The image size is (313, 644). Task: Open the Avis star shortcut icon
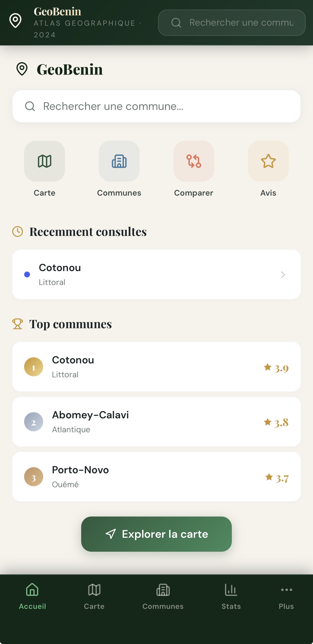(268, 161)
